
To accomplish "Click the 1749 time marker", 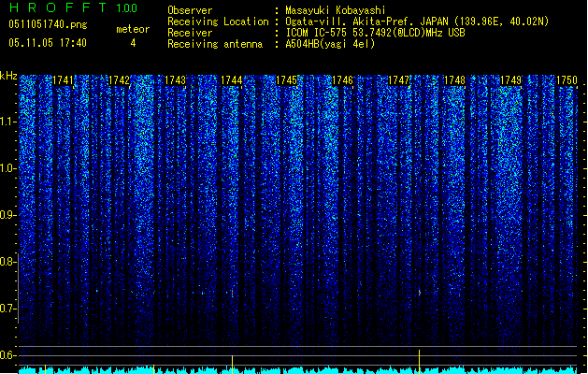I will (510, 80).
